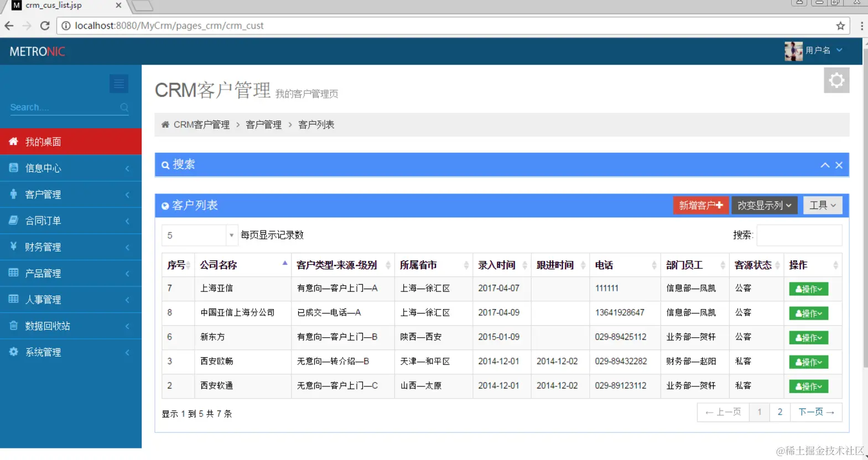Viewport: 868px width, 460px height.
Task: Click the home icon in the breadcrumb
Action: click(165, 124)
